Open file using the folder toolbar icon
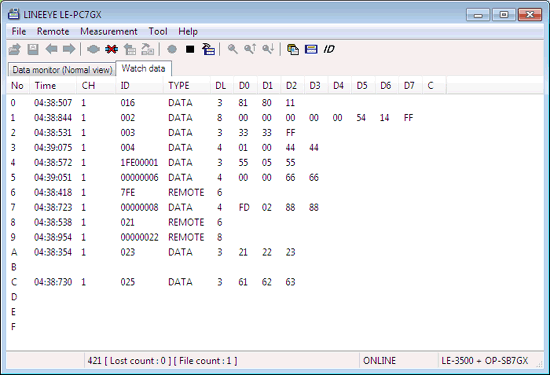Viewport: 550px width, 375px height. [14, 49]
